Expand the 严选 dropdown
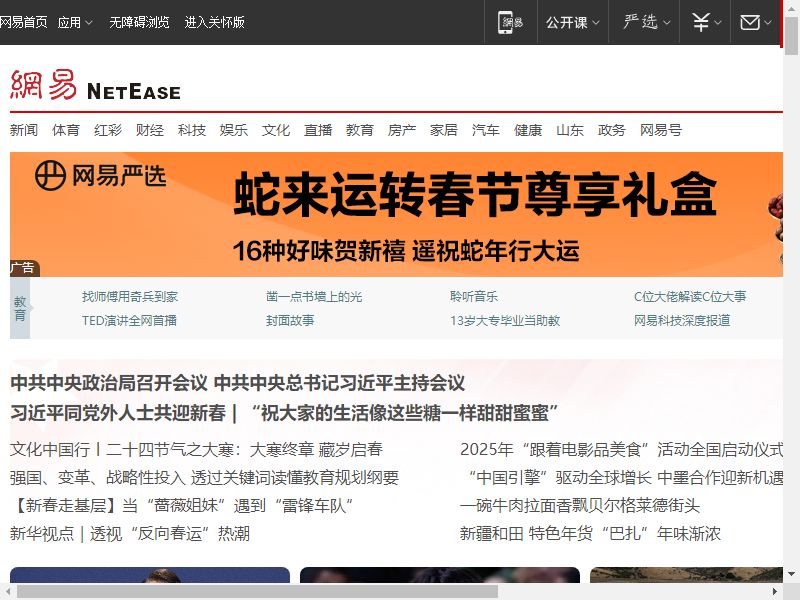Image resolution: width=800 pixels, height=600 pixels. pos(646,22)
